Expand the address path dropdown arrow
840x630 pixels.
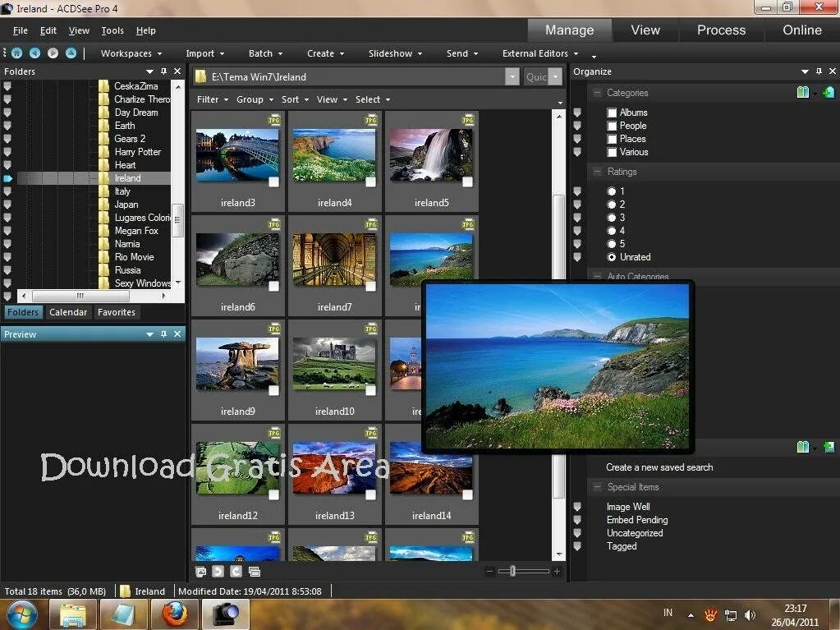(512, 76)
